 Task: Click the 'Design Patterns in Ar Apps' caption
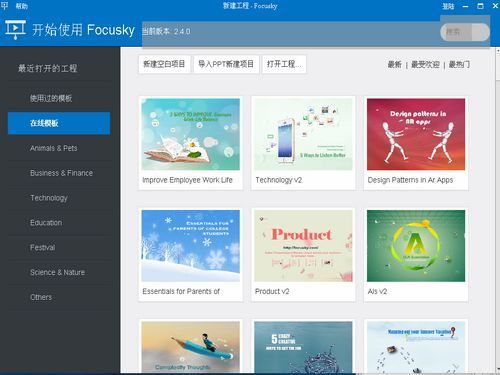pyautogui.click(x=410, y=180)
